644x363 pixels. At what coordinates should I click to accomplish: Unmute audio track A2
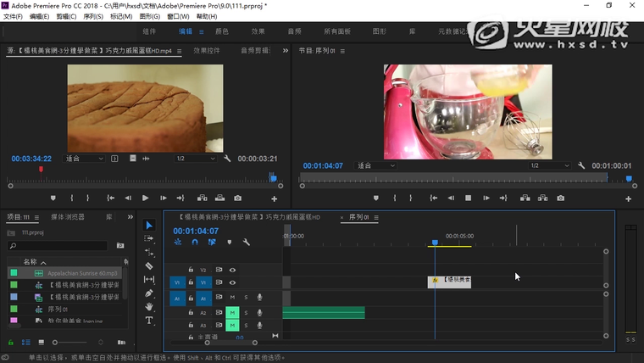click(232, 312)
